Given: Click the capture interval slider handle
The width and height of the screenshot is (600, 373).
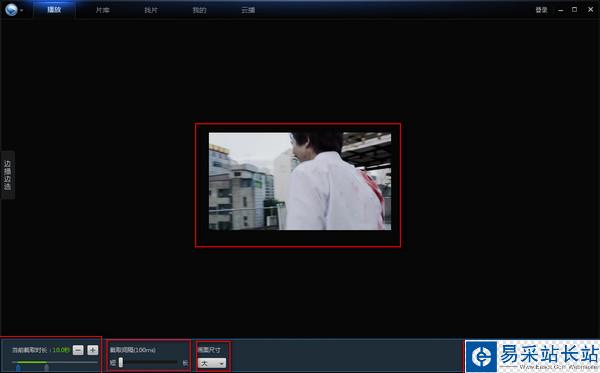Looking at the screenshot, I should pos(121,362).
